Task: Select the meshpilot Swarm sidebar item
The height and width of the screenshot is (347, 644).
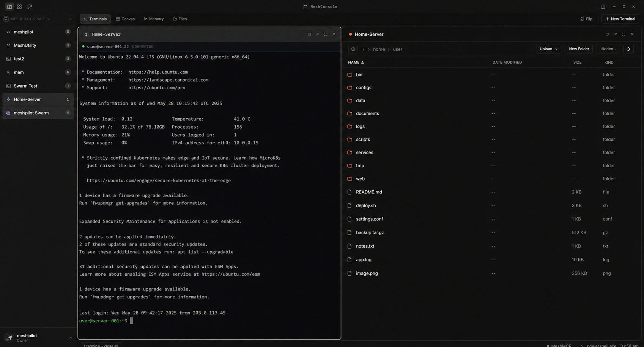Action: pyautogui.click(x=38, y=113)
